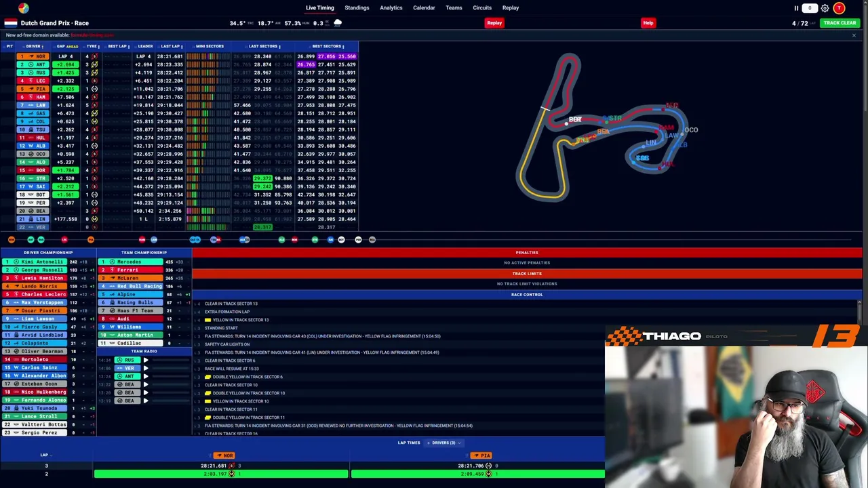The image size is (868, 488).
Task: Select driver HAM in timing table
Action: [33, 97]
